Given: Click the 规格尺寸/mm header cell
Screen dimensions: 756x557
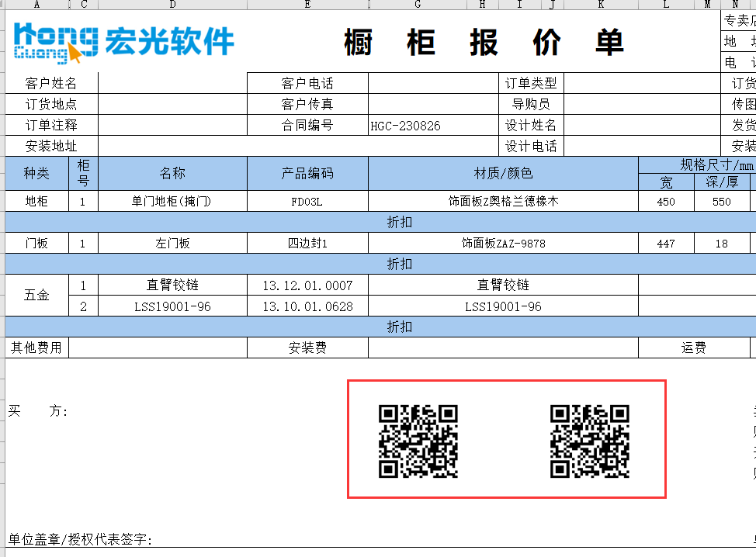Looking at the screenshot, I should [697, 165].
